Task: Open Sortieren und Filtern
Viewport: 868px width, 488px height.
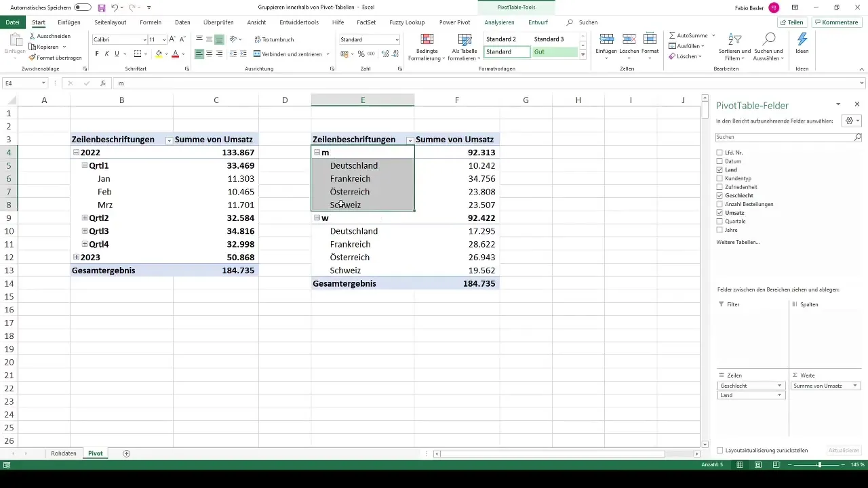Action: click(735, 47)
